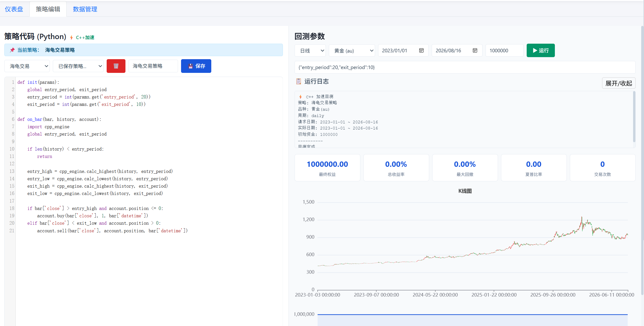Click the 交易次数 0 card

point(603,168)
